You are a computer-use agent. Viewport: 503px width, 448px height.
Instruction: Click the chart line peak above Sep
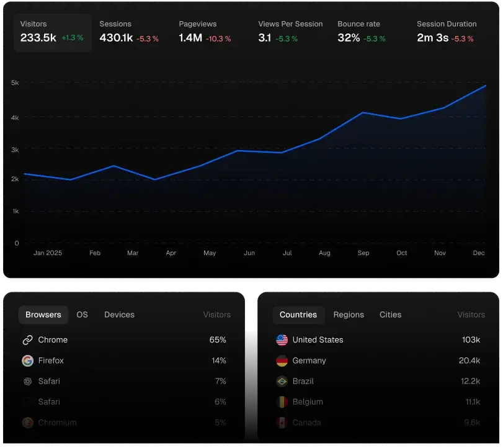(363, 113)
